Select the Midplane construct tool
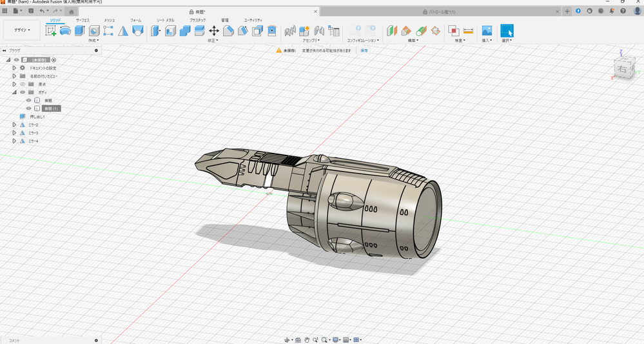The height and width of the screenshot is (344, 644). tap(435, 31)
